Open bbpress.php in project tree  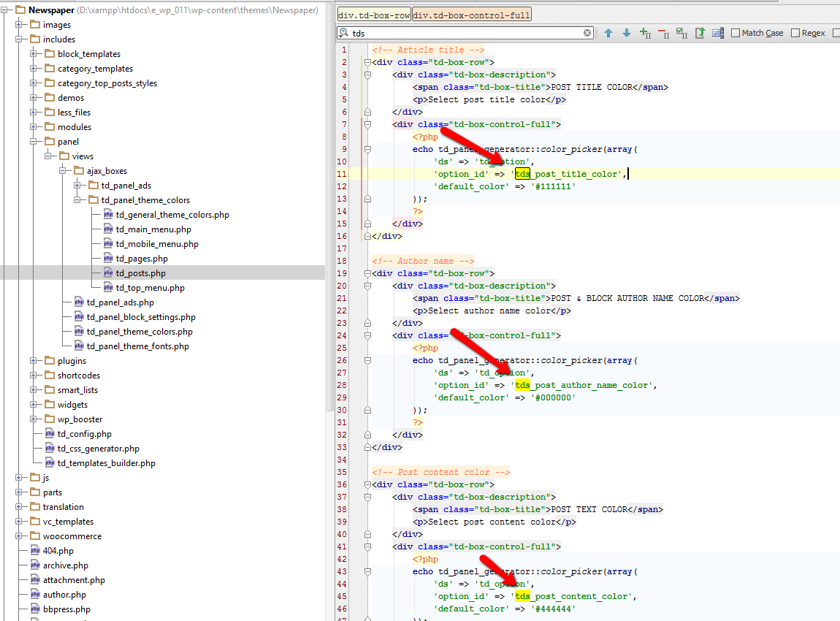pos(66,609)
